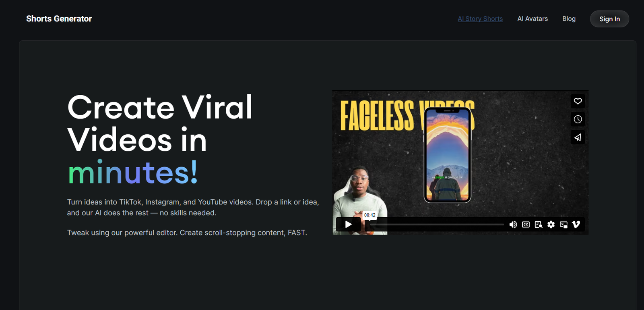
Task: Click the 'Create Viral Videos in' headline
Action: (160, 123)
